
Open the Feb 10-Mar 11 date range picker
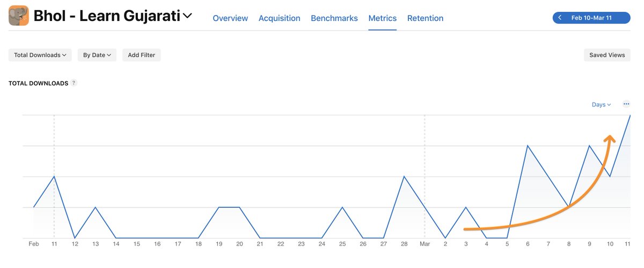[x=591, y=18]
